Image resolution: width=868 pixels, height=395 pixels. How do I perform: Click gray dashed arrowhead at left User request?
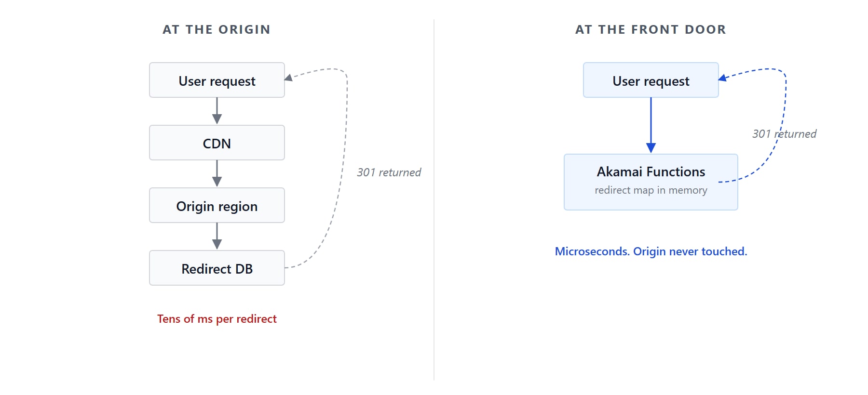pos(289,78)
